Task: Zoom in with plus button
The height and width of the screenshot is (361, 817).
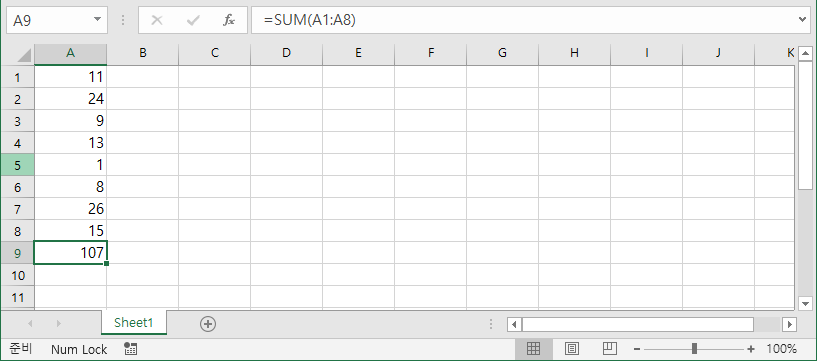Action: tap(751, 349)
